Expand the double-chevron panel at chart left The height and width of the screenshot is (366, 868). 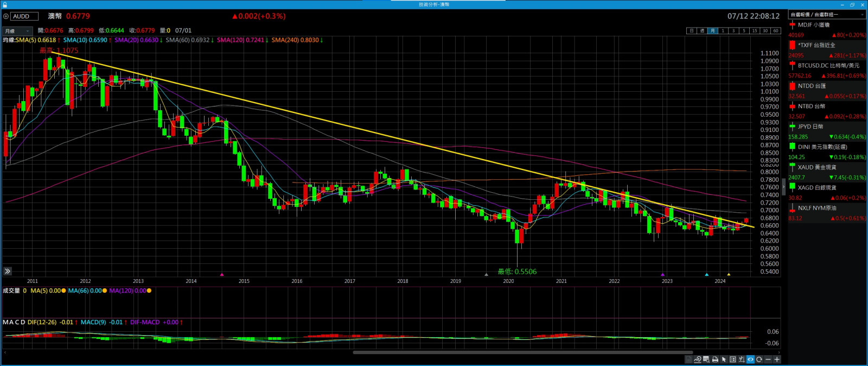8,271
